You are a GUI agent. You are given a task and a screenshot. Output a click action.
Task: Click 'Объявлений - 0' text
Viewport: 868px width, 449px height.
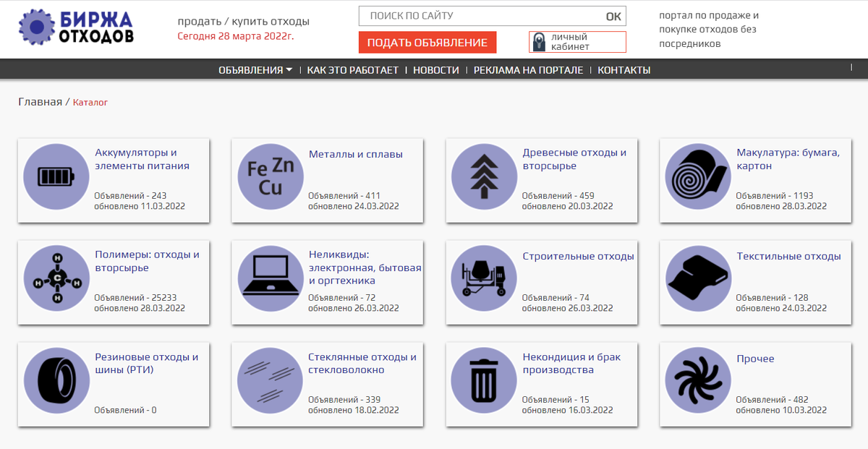tap(125, 410)
